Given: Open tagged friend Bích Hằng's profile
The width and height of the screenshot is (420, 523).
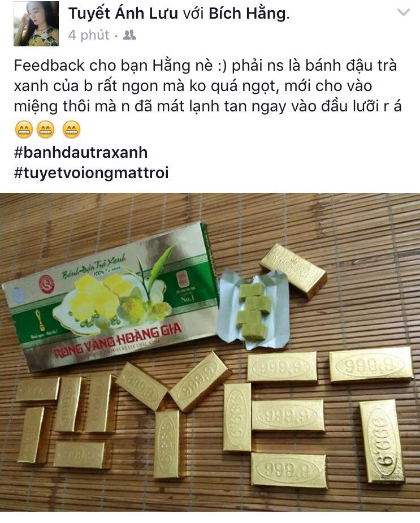Looking at the screenshot, I should tap(248, 14).
